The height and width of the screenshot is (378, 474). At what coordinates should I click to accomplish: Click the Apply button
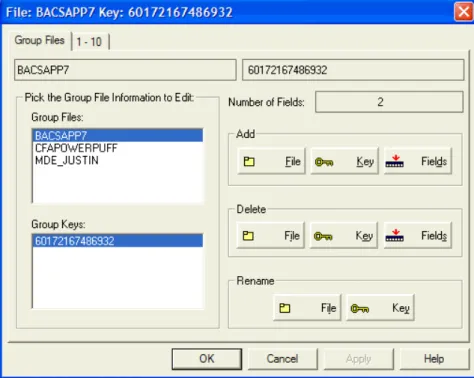coord(358,359)
